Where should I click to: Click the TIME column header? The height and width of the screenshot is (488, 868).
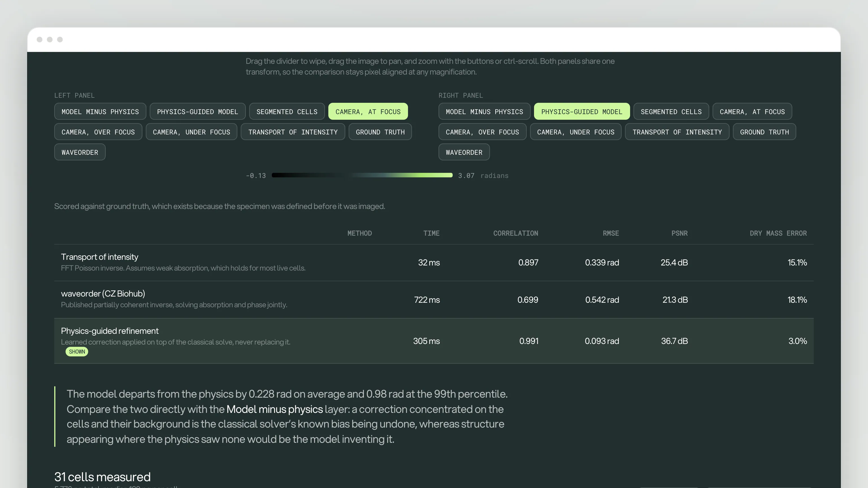(431, 233)
